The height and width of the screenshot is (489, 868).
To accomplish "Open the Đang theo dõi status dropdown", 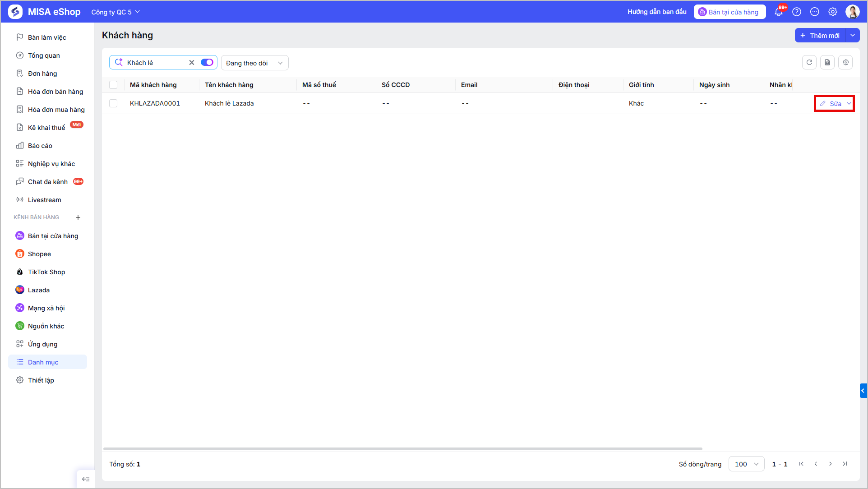I will (254, 63).
